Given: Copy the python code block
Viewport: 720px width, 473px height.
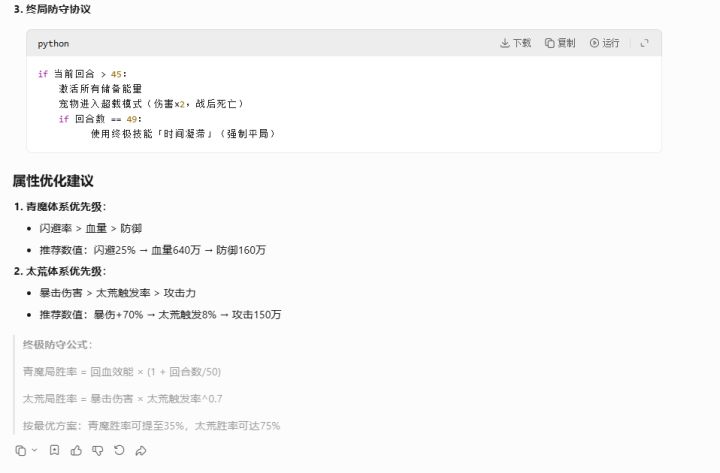Looking at the screenshot, I should pos(560,43).
